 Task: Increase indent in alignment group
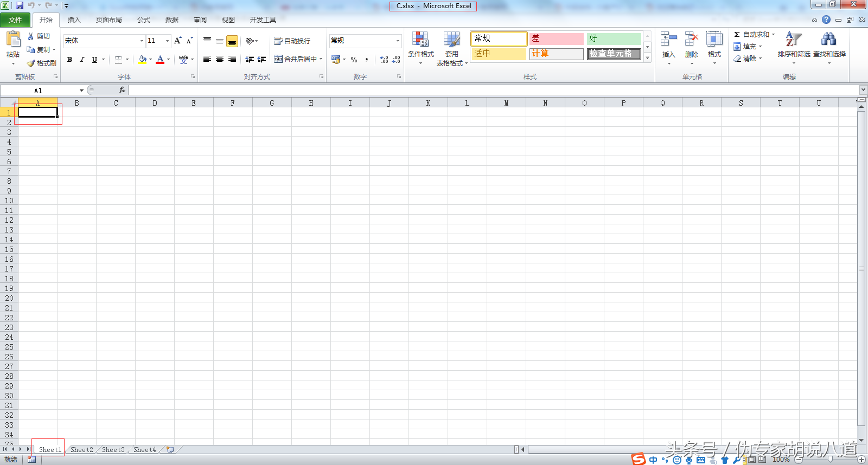point(262,59)
